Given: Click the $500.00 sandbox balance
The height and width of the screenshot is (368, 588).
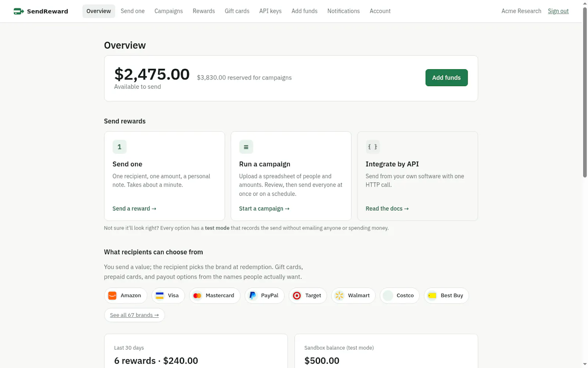Looking at the screenshot, I should 322,361.
